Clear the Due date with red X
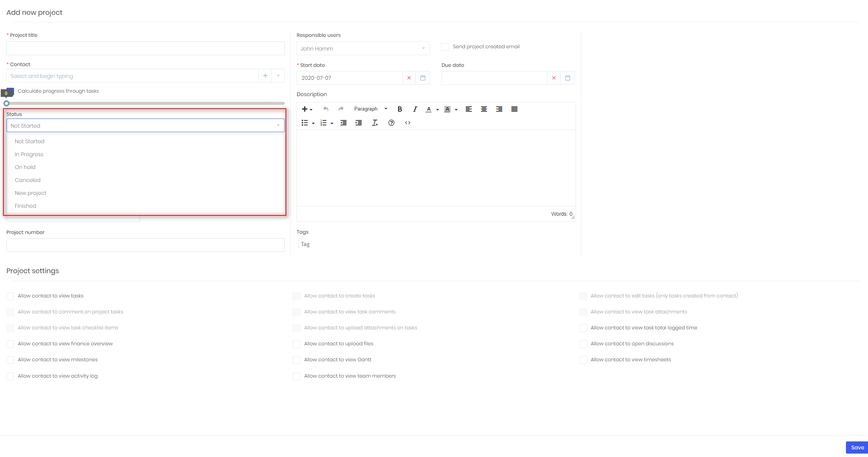Viewport: 868px width, 457px height. click(554, 78)
